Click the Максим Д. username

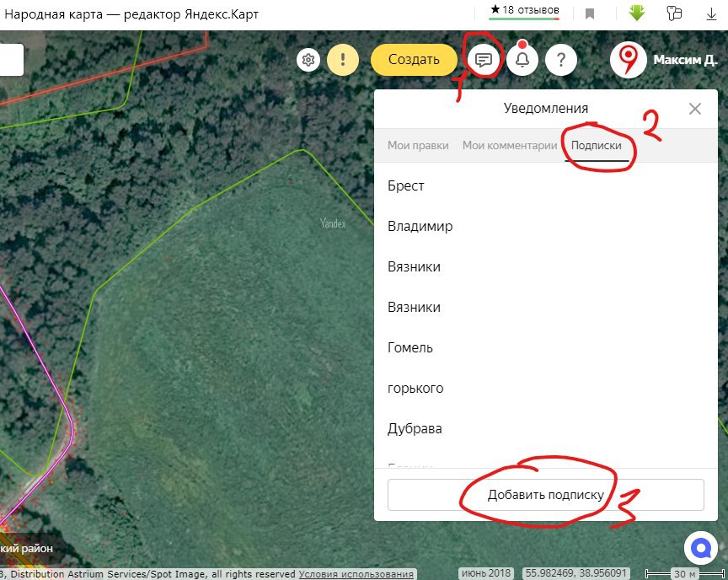pyautogui.click(x=685, y=60)
